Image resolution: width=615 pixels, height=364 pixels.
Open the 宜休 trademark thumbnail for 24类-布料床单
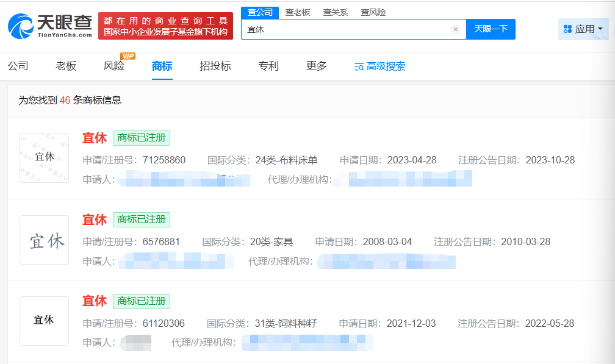click(x=44, y=158)
